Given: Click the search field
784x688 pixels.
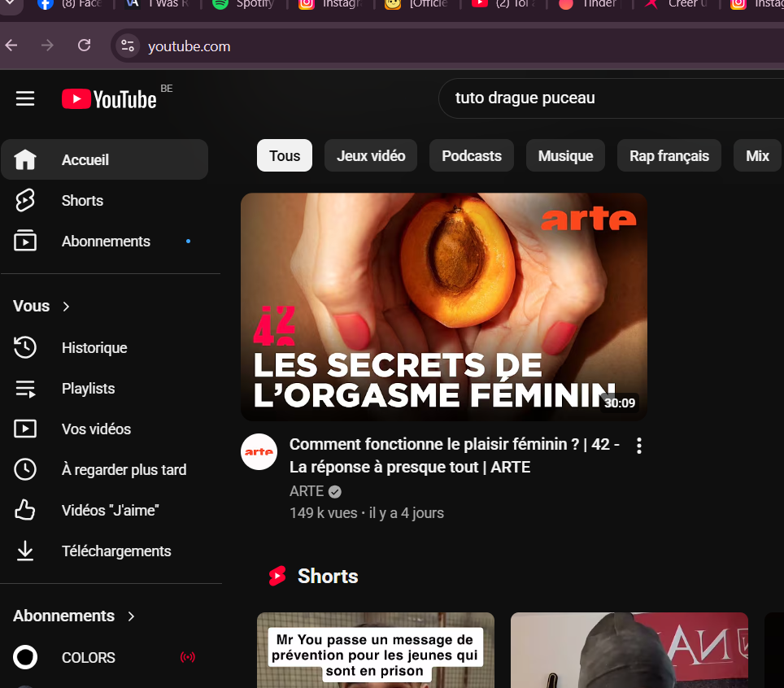Looking at the screenshot, I should click(602, 98).
